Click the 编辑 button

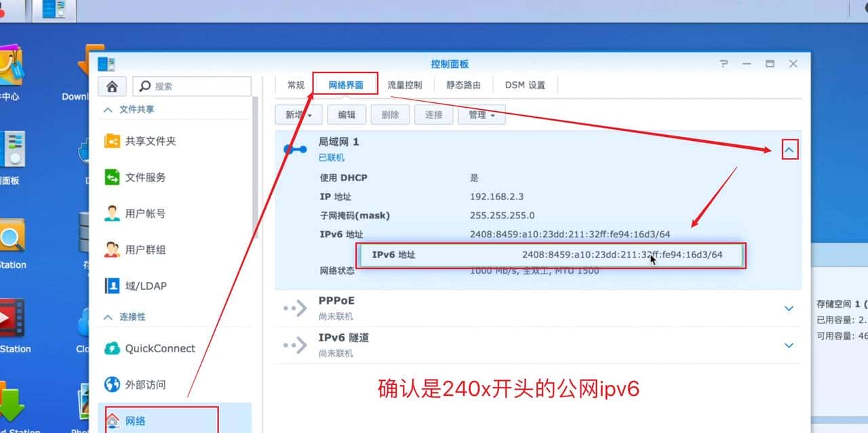(346, 115)
